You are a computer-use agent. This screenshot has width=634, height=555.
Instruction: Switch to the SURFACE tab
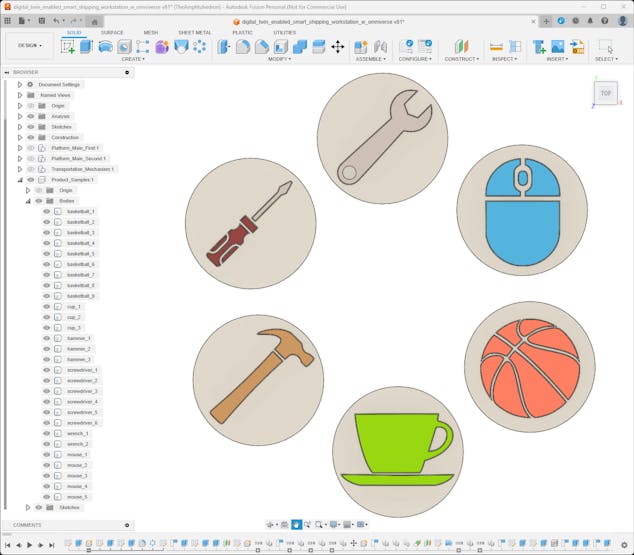112,32
